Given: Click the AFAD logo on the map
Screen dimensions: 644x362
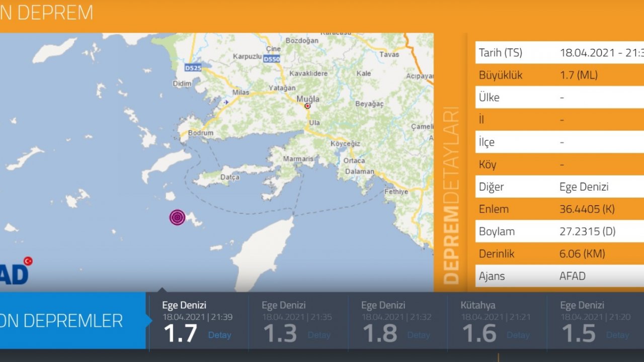Looking at the screenshot, I should tap(14, 274).
